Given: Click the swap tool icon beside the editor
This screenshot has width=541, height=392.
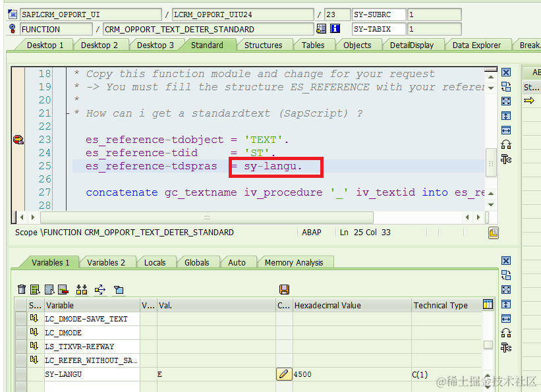Looking at the screenshot, I should [x=506, y=86].
